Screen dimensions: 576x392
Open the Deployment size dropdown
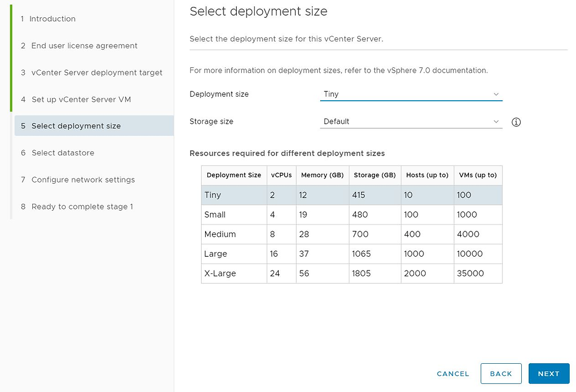point(411,94)
